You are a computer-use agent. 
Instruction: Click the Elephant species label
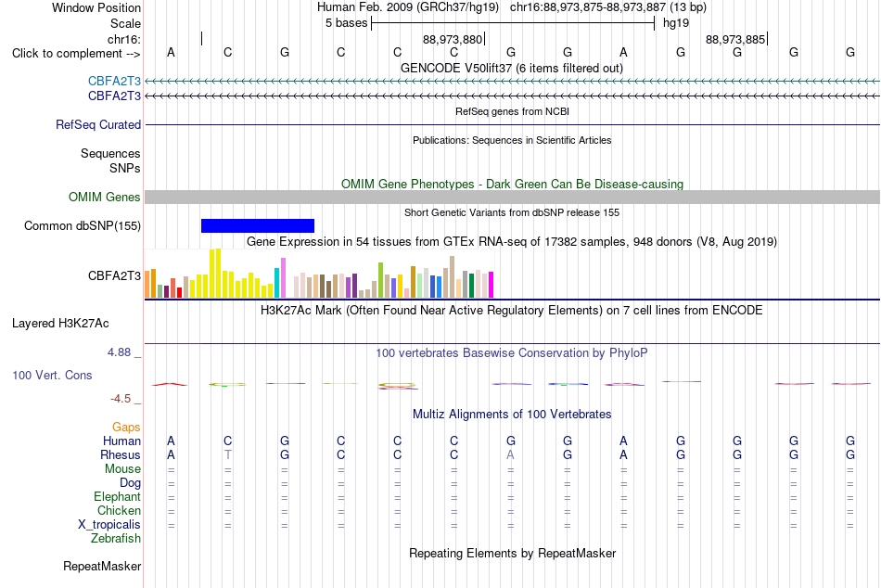click(118, 496)
